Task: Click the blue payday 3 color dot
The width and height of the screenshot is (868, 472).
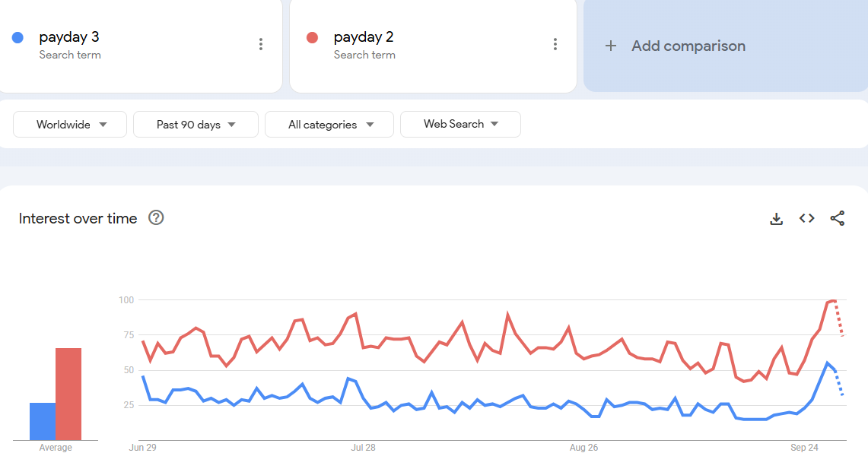Action: click(17, 37)
